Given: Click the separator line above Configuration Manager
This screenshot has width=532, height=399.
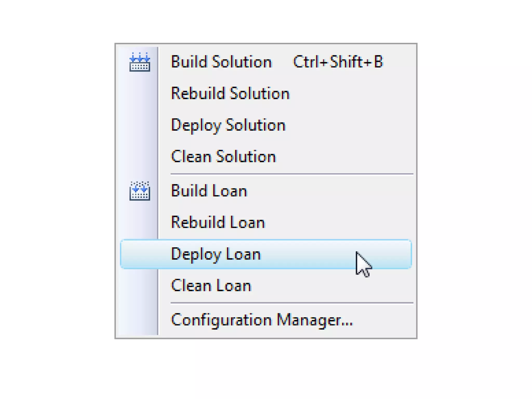Looking at the screenshot, I should (x=292, y=303).
